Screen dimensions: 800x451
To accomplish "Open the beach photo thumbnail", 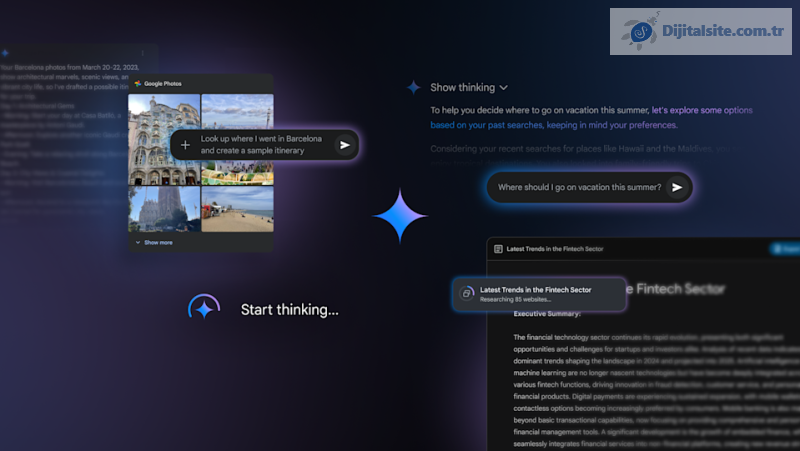I will (x=237, y=210).
